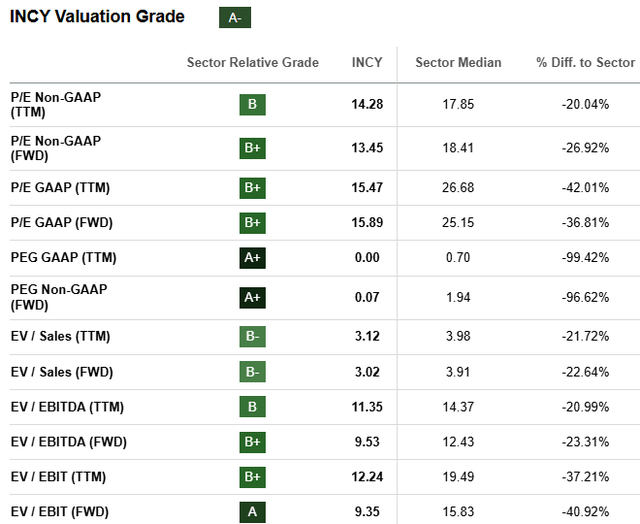640x524 pixels.
Task: Open the EV / EBITDA (TTM) metric
Action: (67, 407)
